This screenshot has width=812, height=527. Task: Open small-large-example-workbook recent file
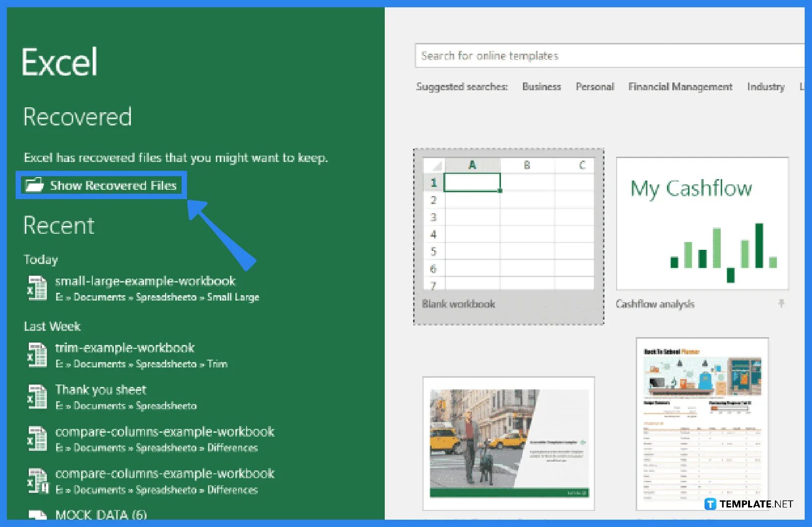pos(145,288)
